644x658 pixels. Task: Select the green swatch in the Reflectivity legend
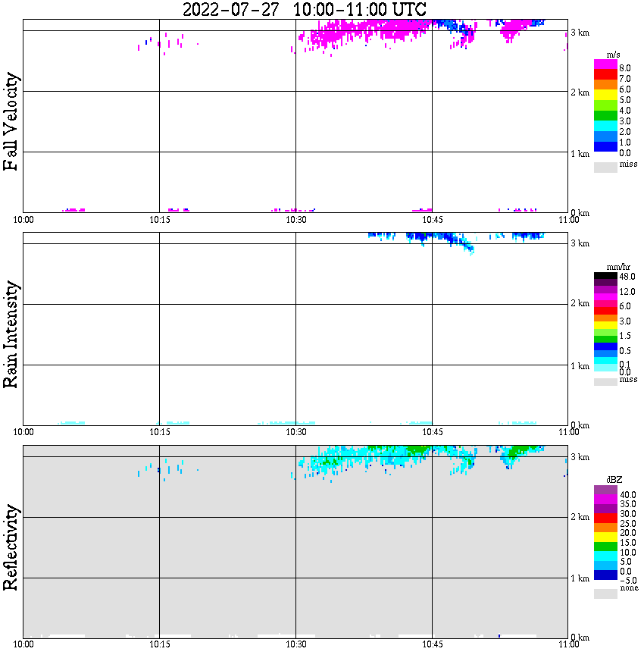605,547
